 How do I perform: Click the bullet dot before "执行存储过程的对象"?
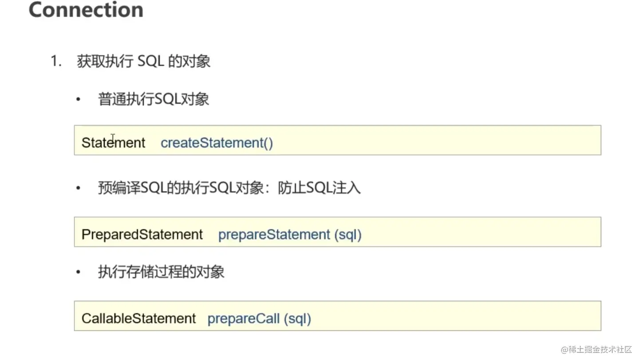(x=79, y=272)
